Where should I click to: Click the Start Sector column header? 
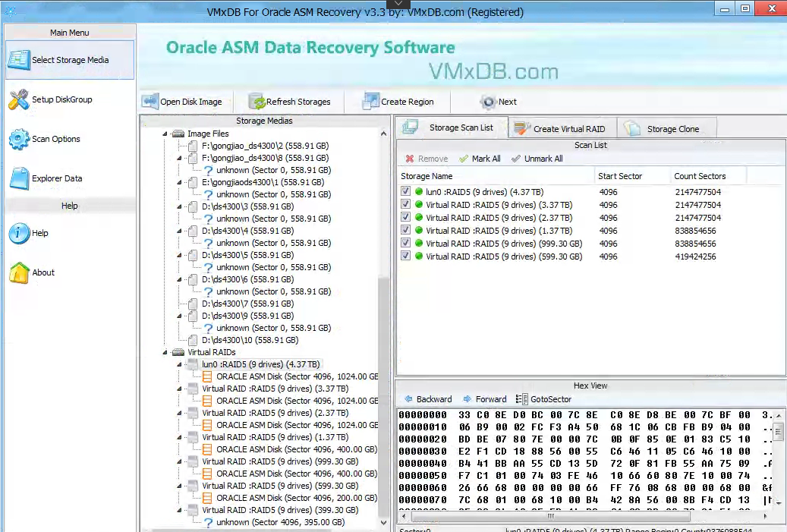[632, 176]
